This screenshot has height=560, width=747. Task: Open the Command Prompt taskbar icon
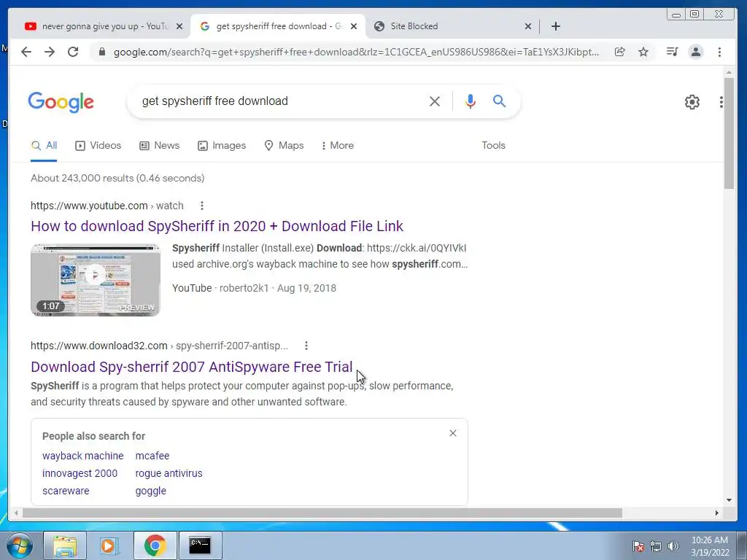pyautogui.click(x=200, y=545)
